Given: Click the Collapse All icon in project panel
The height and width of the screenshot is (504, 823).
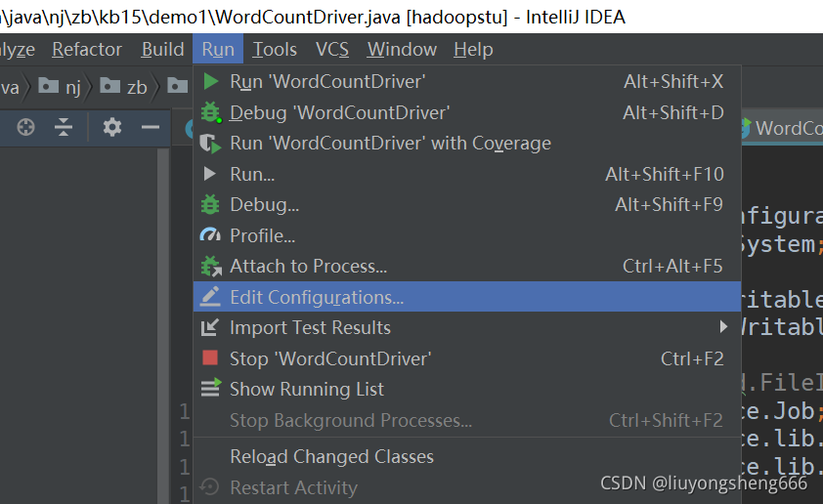Looking at the screenshot, I should point(64,127).
